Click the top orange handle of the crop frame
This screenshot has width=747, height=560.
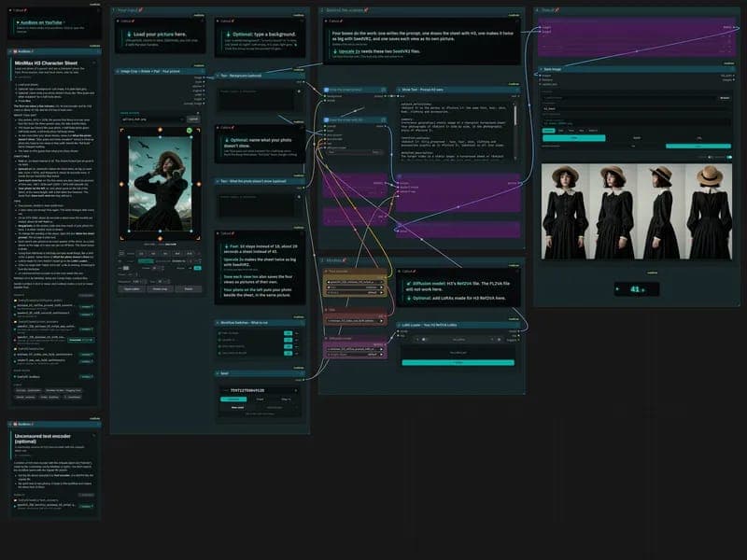click(x=160, y=130)
